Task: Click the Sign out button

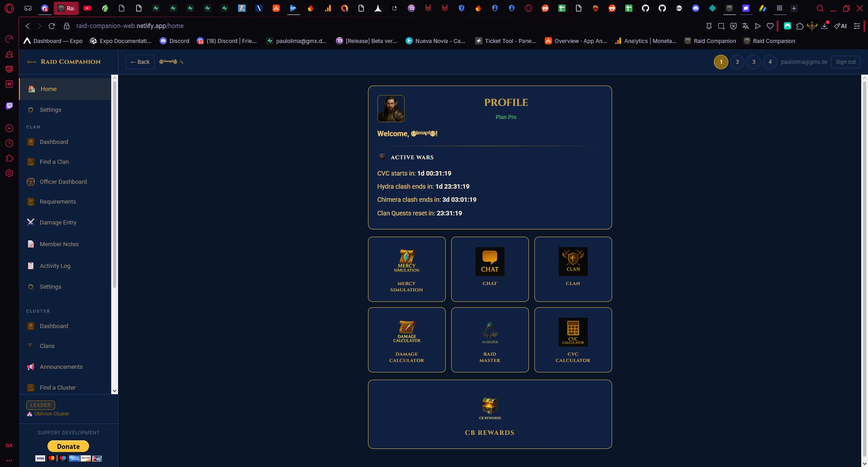Action: click(x=845, y=62)
